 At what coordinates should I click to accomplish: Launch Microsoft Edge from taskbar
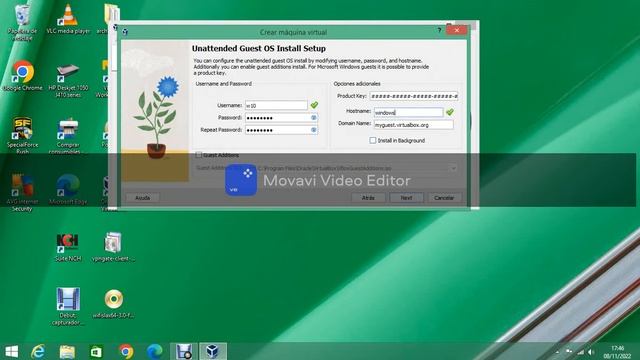[155, 351]
